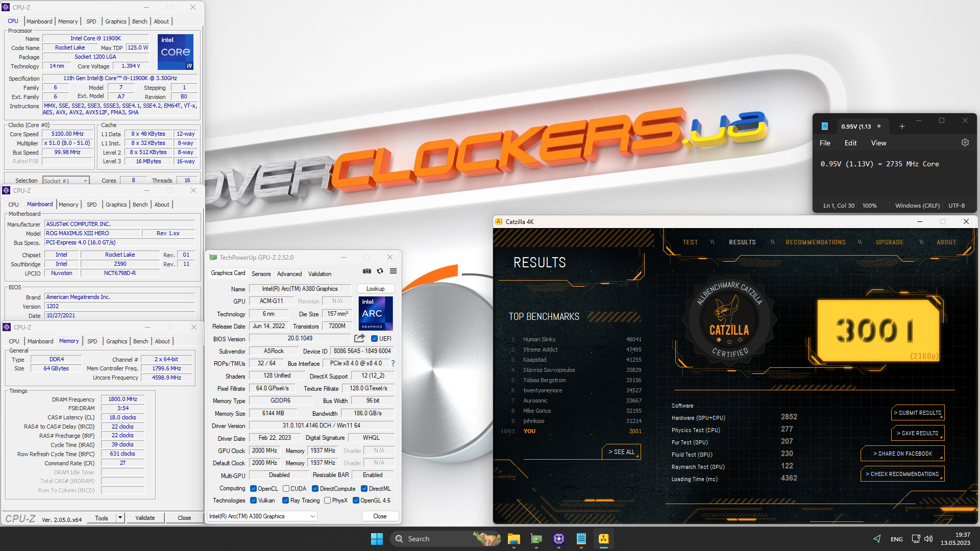Open Catzilla taskbar icon

pyautogui.click(x=604, y=539)
